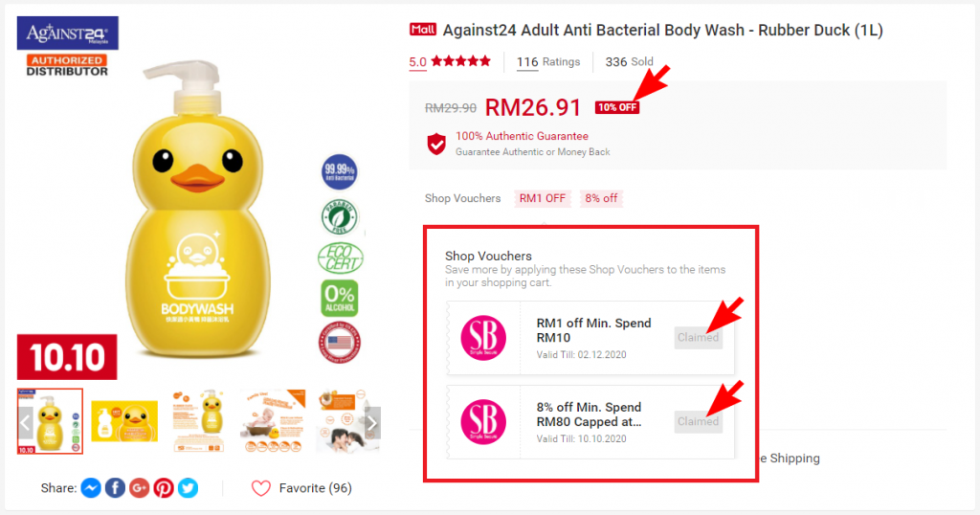Select the yellow banner second thumbnail
Viewport: 980px width, 515px height.
[124, 421]
